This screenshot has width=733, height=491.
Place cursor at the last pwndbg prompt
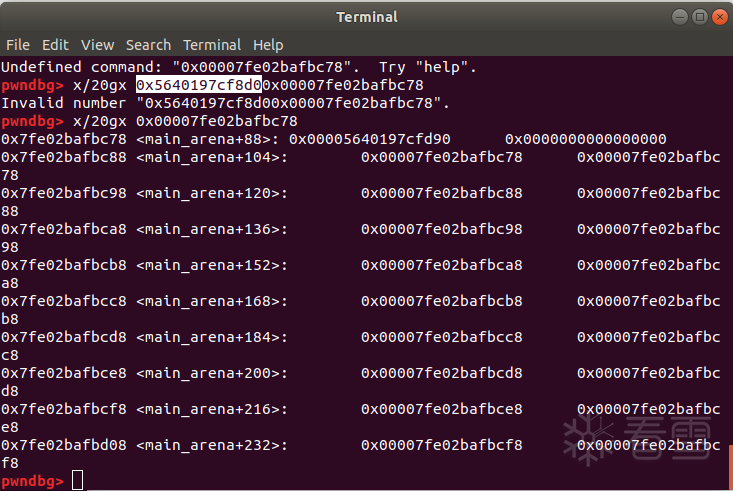click(x=78, y=481)
